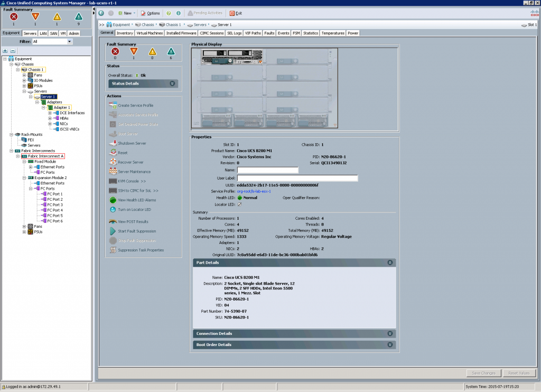Click Turn on Locator LED icon

113,209
